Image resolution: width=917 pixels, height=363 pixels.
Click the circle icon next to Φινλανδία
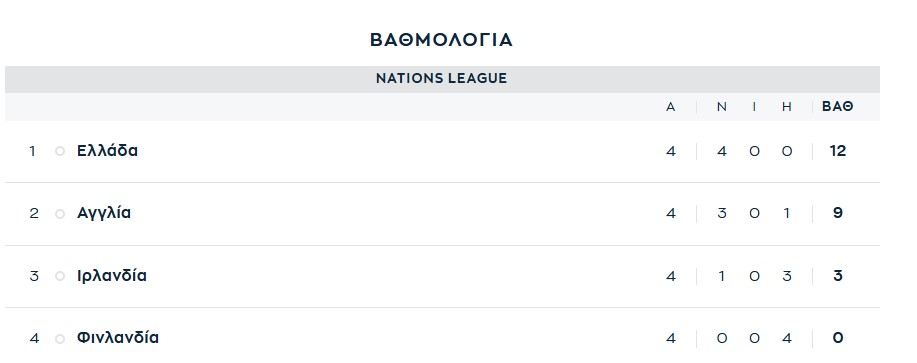[x=60, y=339]
